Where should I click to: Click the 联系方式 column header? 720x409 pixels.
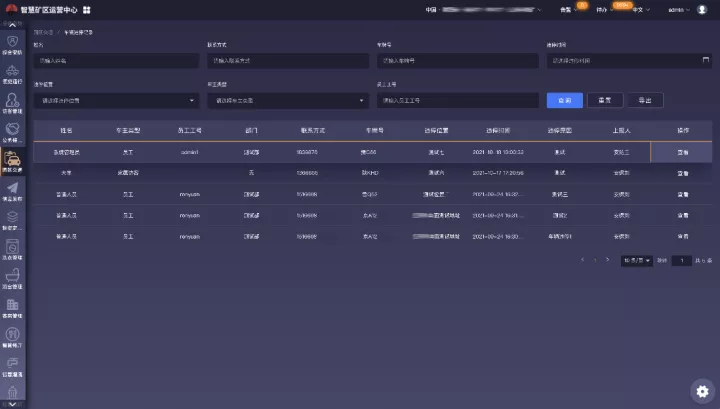[313, 131]
